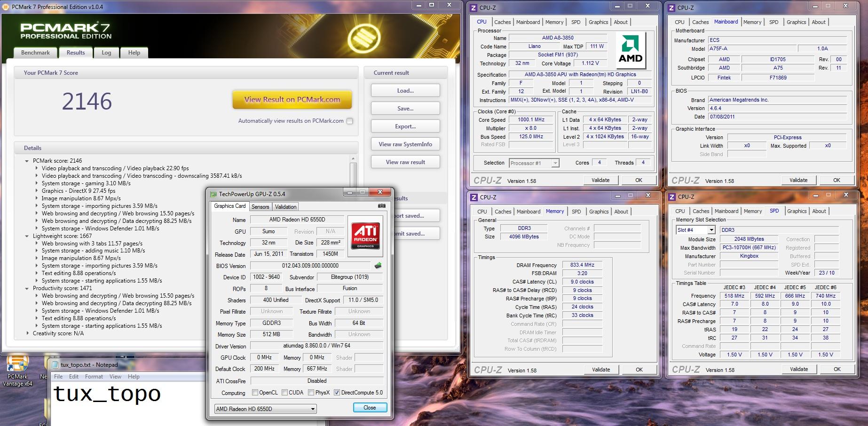Open the Edit menu in Notepad

74,377
